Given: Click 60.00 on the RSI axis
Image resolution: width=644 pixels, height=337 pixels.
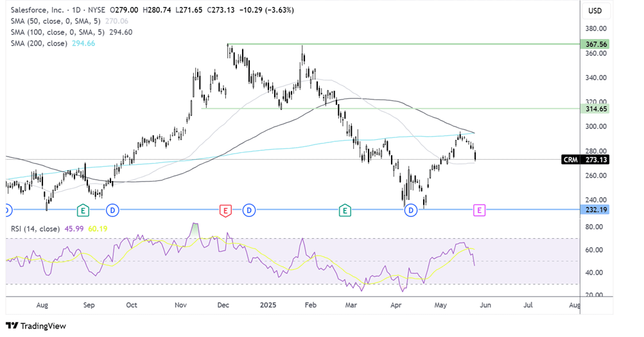Looking at the screenshot, I should (594, 250).
